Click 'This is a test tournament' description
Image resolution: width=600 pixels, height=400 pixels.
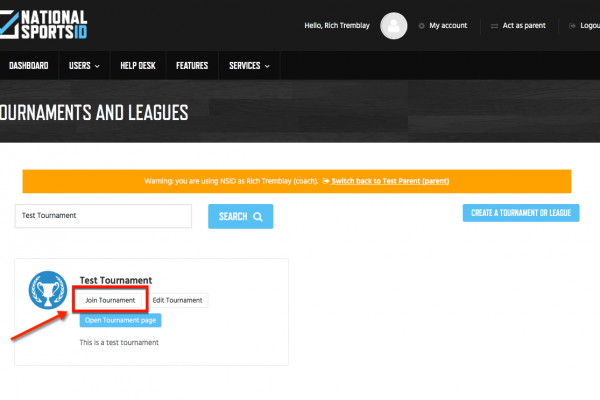(119, 343)
